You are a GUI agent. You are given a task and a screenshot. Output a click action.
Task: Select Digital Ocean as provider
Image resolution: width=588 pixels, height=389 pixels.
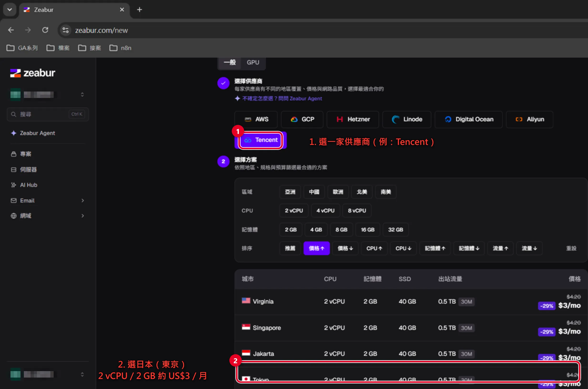(x=468, y=119)
